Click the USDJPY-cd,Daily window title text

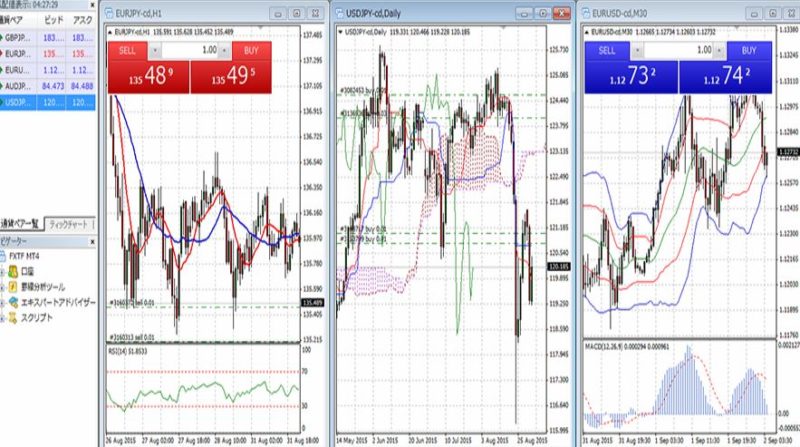[x=373, y=14]
